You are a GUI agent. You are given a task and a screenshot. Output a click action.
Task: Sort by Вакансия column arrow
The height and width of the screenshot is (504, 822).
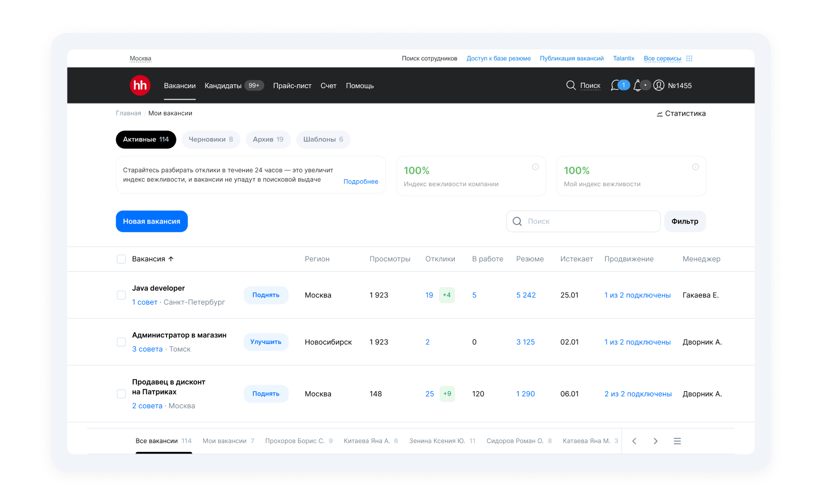click(x=171, y=259)
